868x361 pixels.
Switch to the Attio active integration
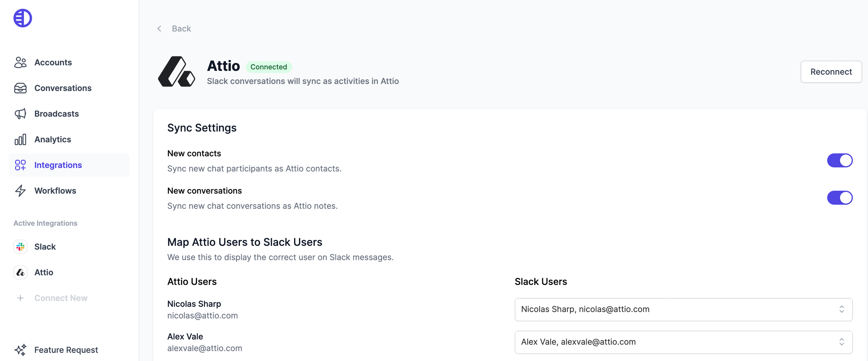pos(43,272)
